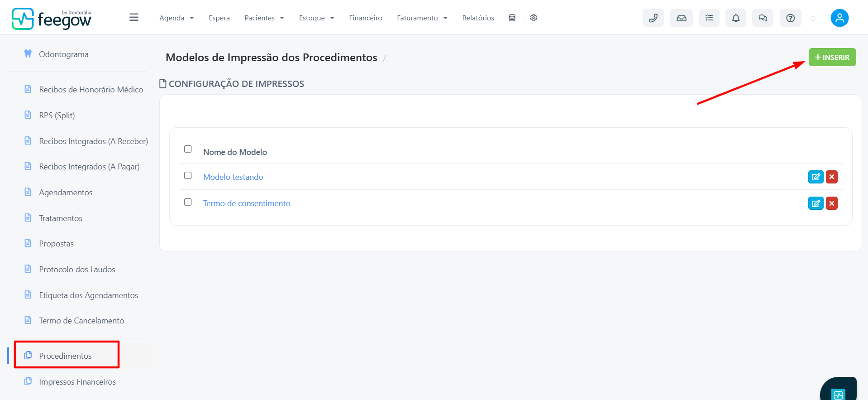Toggle the select-all checkbox by Nome do Modelo
This screenshot has height=400, width=868.
click(188, 149)
